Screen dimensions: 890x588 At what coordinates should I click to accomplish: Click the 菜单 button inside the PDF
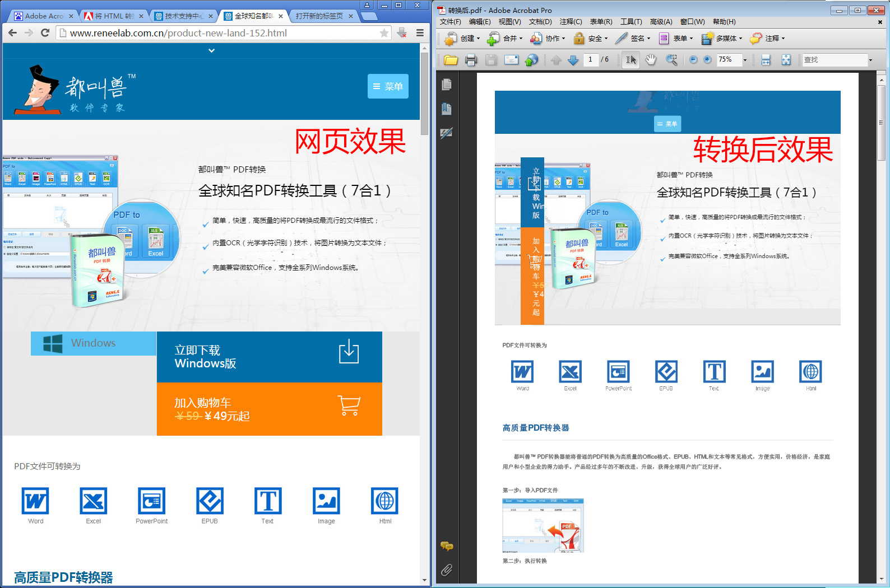pos(667,124)
